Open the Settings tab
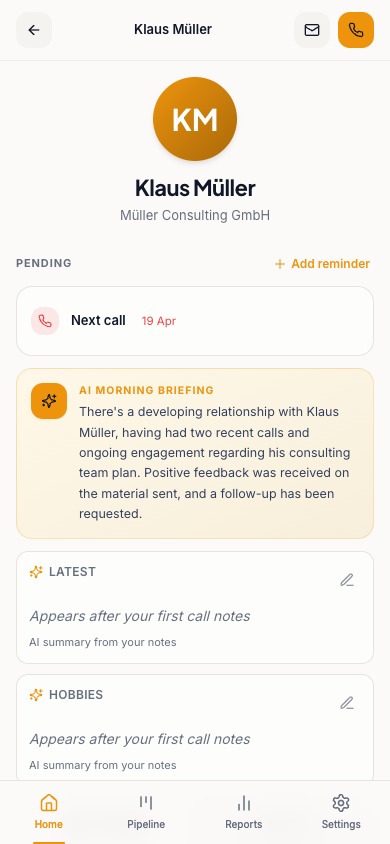Screen dimensions: 390x844 coord(341,812)
